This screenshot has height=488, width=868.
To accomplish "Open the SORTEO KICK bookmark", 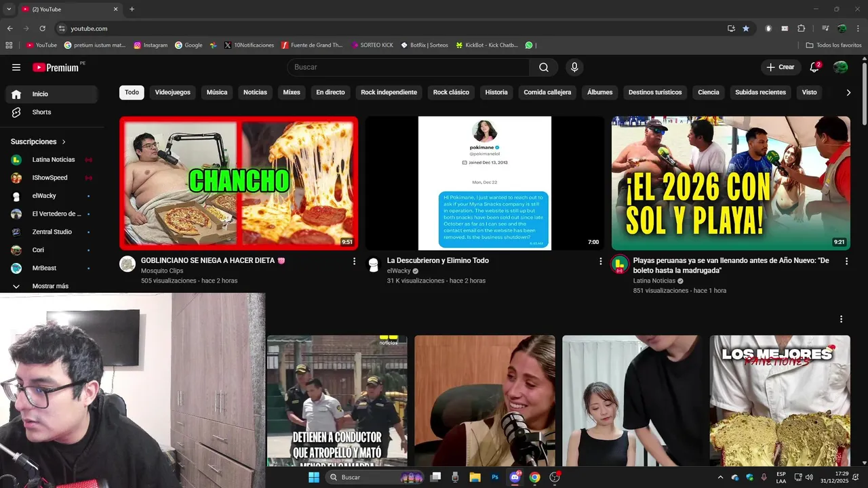I will 372,45.
